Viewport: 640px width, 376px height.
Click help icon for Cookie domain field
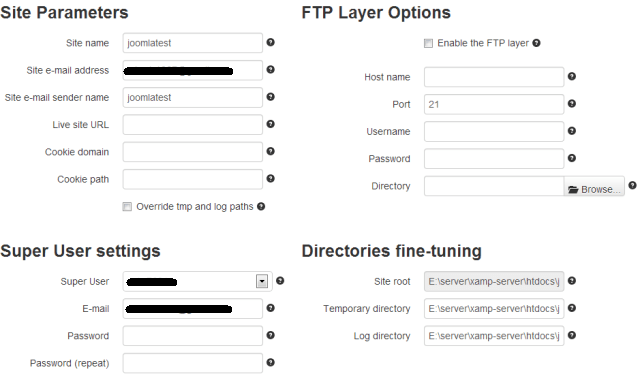270,151
